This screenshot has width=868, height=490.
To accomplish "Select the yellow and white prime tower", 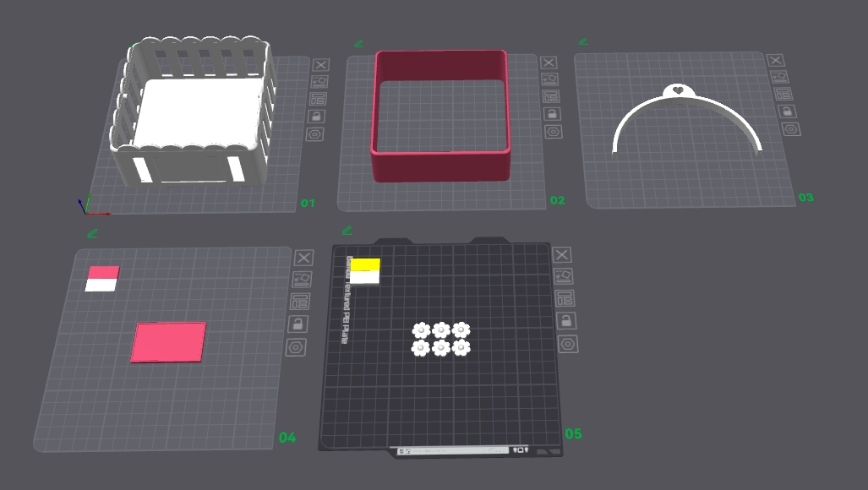I will tap(365, 271).
